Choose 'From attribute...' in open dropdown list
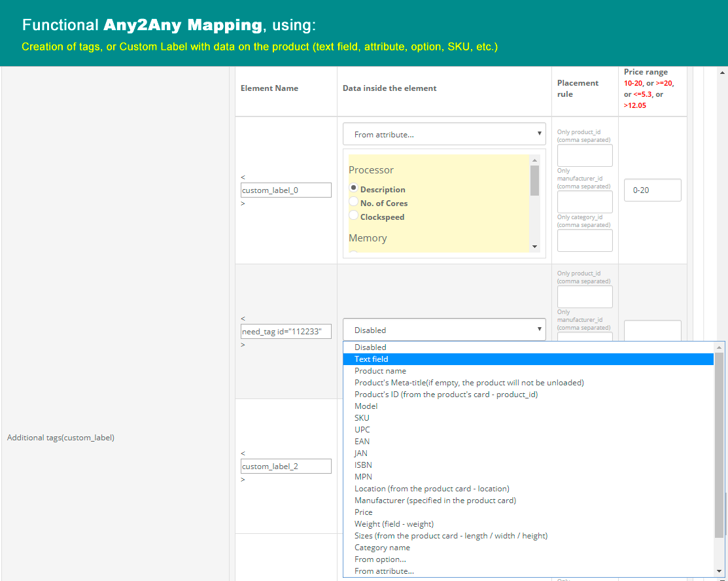The width and height of the screenshot is (728, 581). point(529,571)
